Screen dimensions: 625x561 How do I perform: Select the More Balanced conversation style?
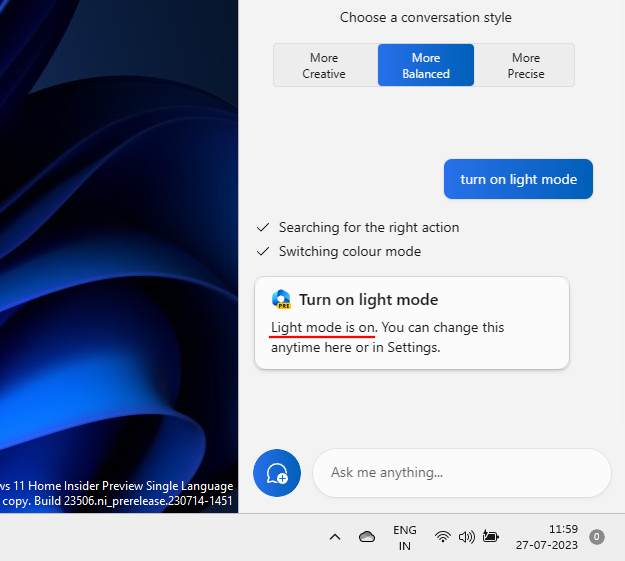(x=426, y=65)
